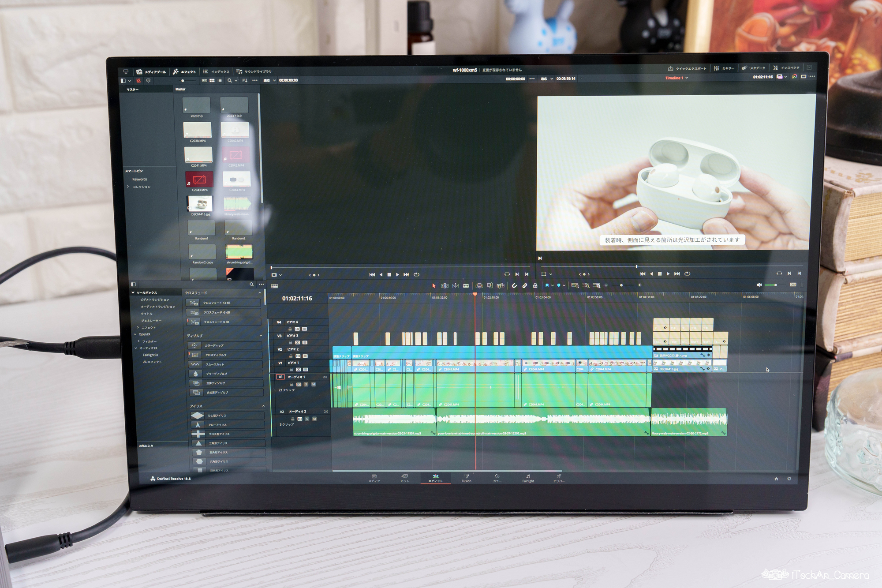The width and height of the screenshot is (882, 588).
Task: Click the timeline volume speaker icon
Action: (x=759, y=285)
